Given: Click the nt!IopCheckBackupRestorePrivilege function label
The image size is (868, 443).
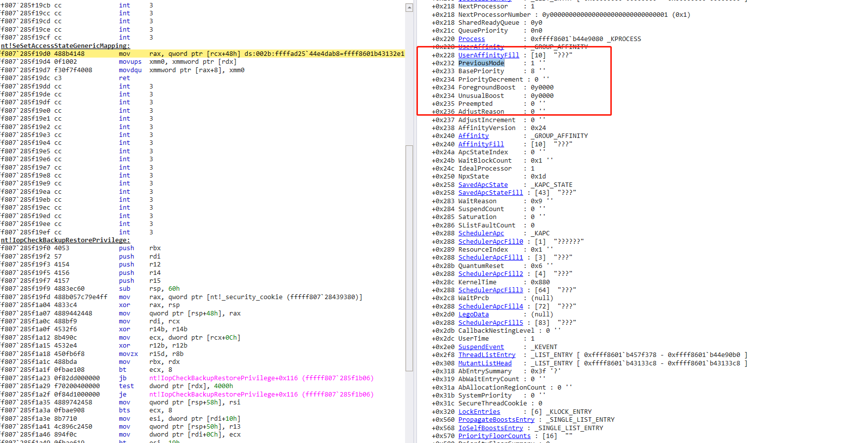Looking at the screenshot, I should [65, 240].
